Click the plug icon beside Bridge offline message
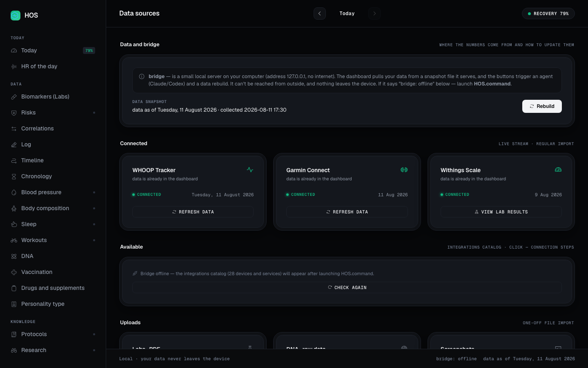 pos(135,274)
